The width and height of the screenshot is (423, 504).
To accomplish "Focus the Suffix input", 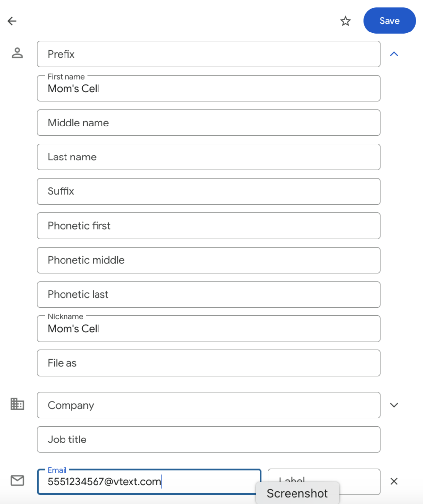I will 208,191.
